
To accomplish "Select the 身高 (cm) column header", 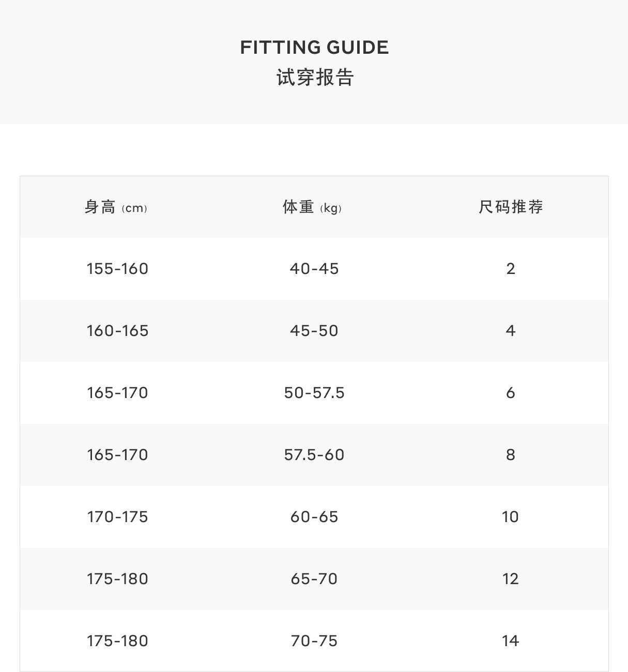I will [x=117, y=207].
